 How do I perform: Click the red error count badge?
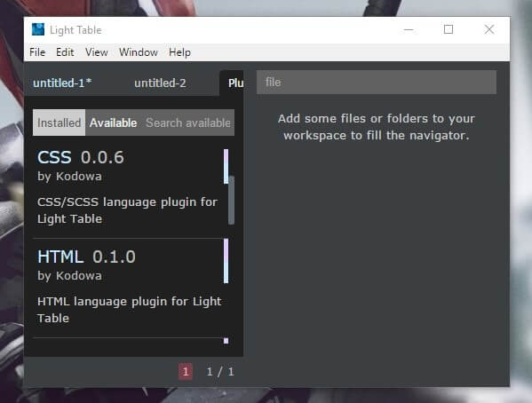click(x=186, y=372)
